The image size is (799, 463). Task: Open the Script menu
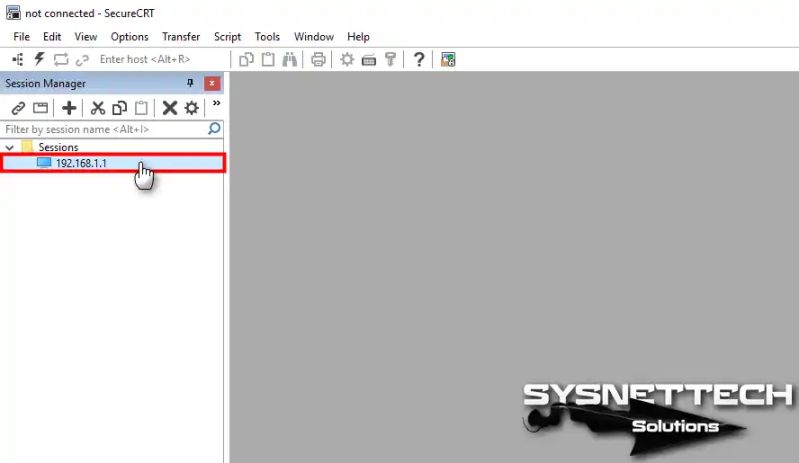227,37
